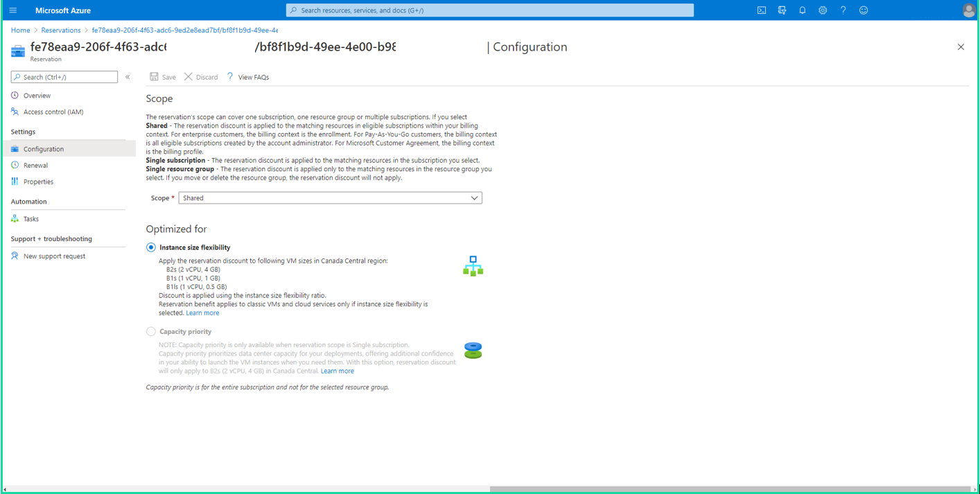Click the Overview icon in the sidebar
This screenshot has height=494, width=980.
tap(15, 96)
